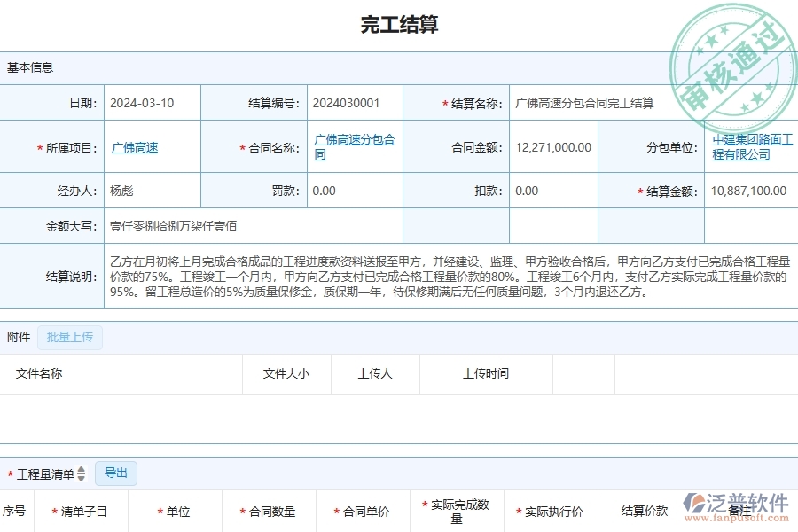
Task: Open the 广佛高速 project link
Action: (135, 147)
